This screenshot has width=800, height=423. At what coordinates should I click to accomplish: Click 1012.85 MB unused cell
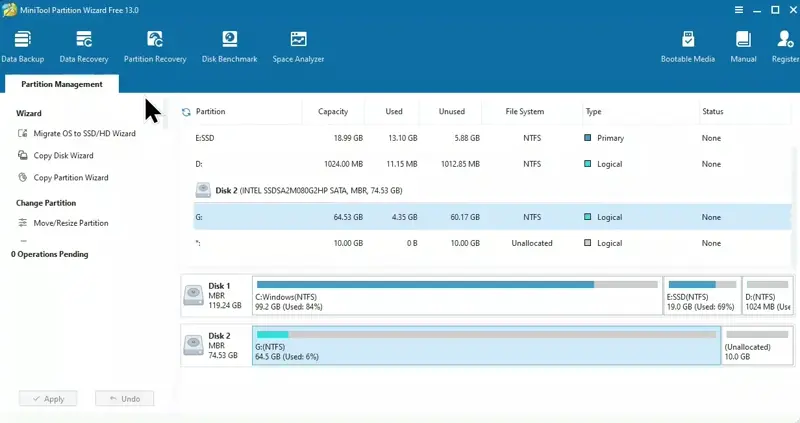pos(460,164)
